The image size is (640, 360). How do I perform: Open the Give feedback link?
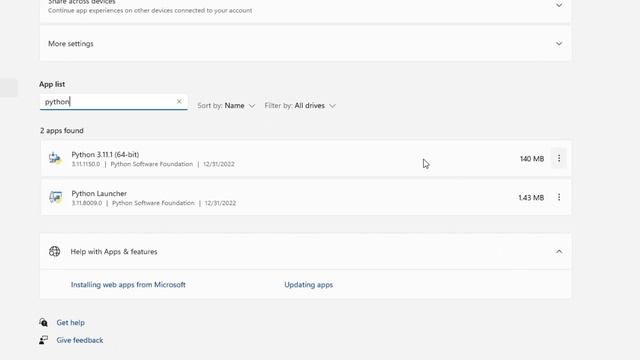pyautogui.click(x=80, y=340)
